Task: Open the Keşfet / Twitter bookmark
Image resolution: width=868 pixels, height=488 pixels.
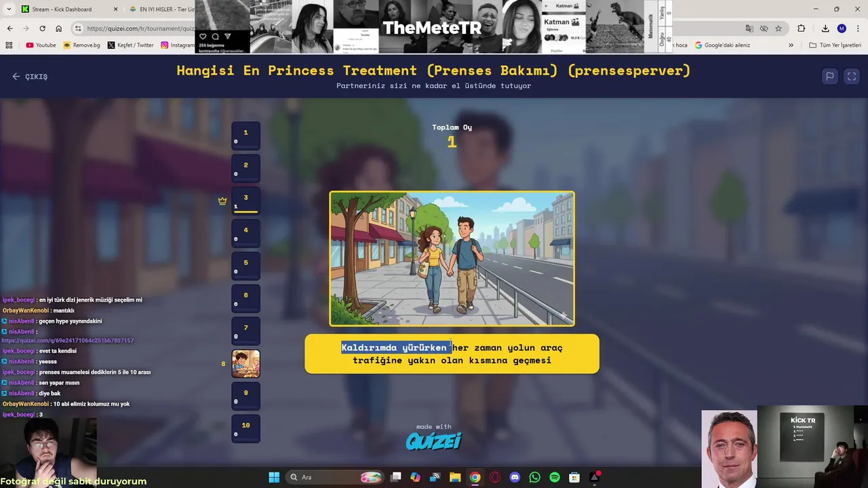Action: (130, 45)
